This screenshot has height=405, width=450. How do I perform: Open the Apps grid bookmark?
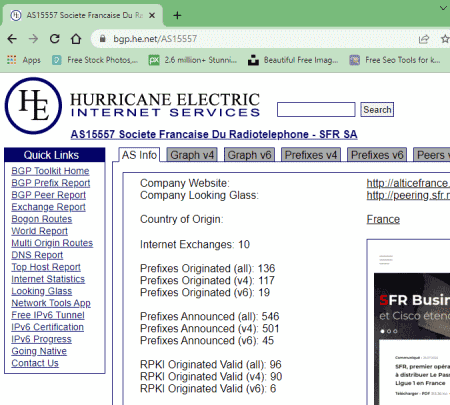pyautogui.click(x=24, y=60)
